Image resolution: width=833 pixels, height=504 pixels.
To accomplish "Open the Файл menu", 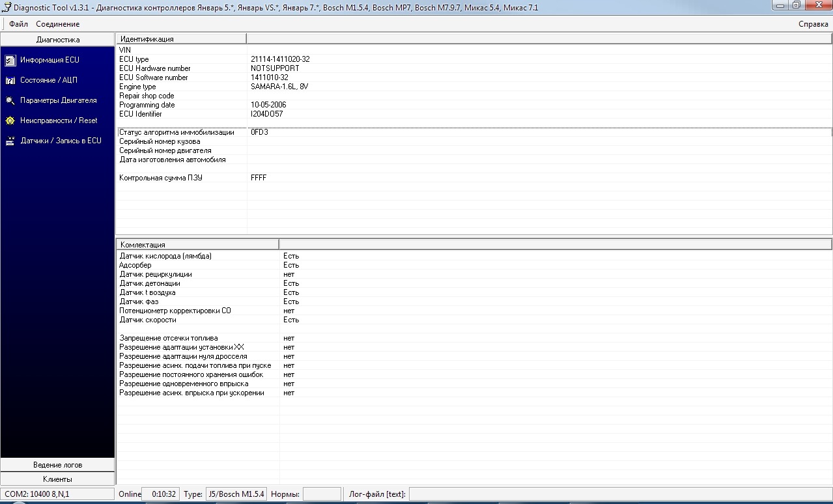I will click(x=18, y=24).
